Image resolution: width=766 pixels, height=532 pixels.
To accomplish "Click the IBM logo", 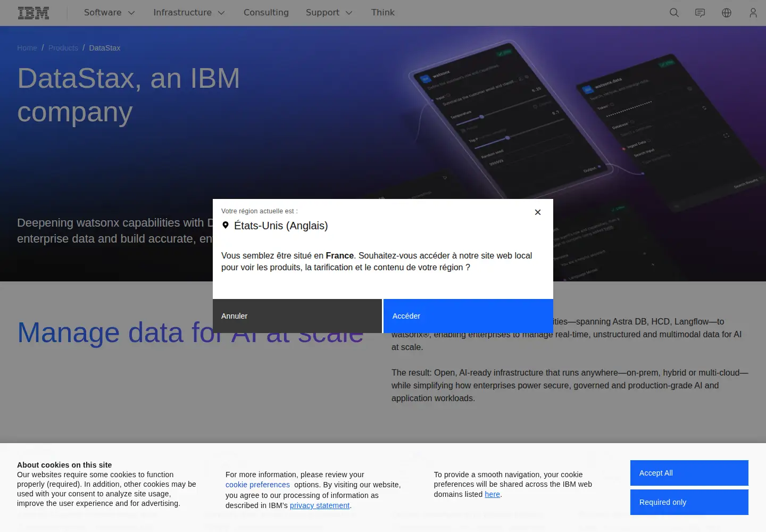I will (34, 13).
